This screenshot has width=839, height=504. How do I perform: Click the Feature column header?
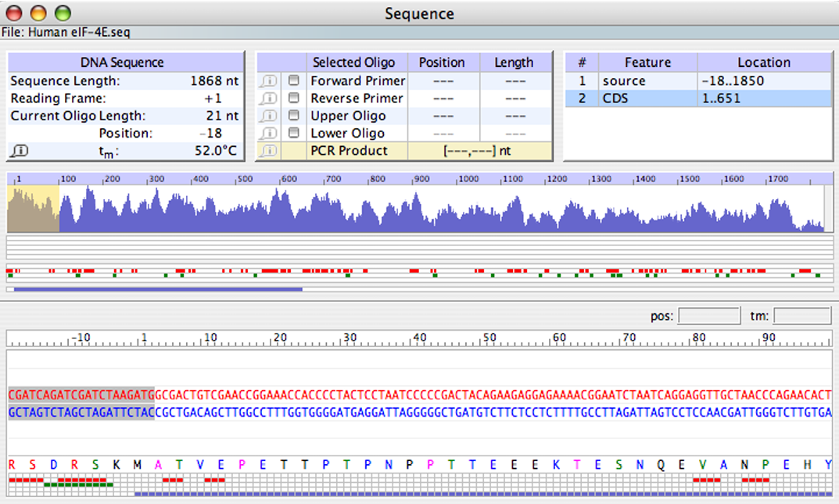click(x=647, y=63)
